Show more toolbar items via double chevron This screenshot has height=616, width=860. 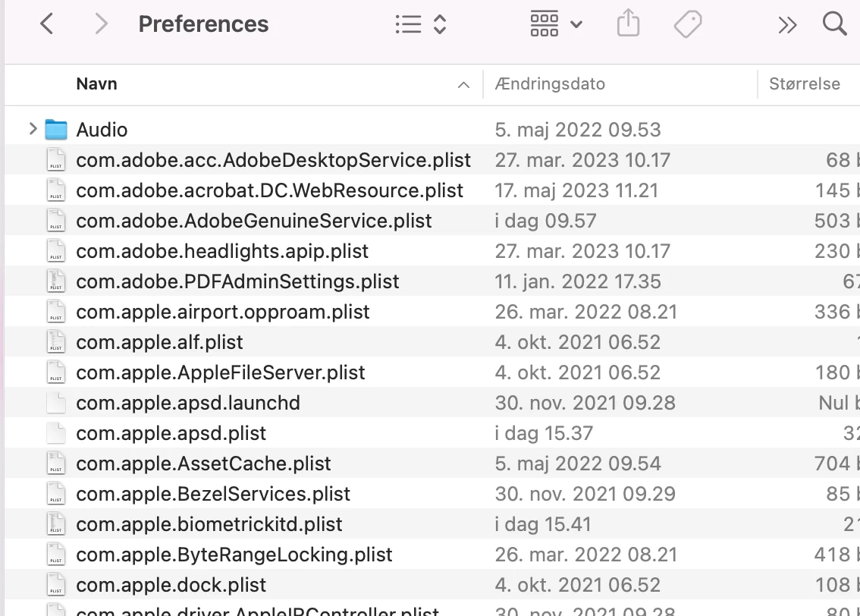pos(787,25)
